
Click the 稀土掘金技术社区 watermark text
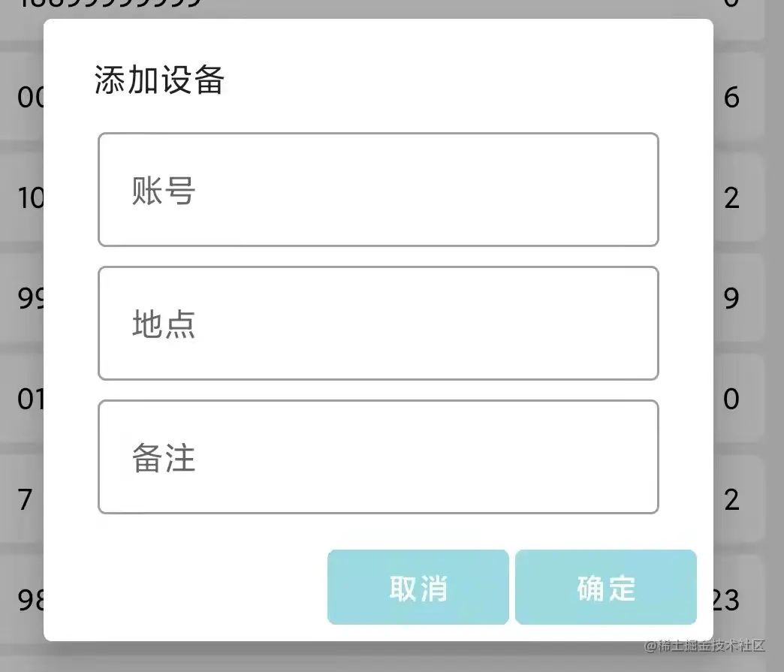tap(704, 646)
